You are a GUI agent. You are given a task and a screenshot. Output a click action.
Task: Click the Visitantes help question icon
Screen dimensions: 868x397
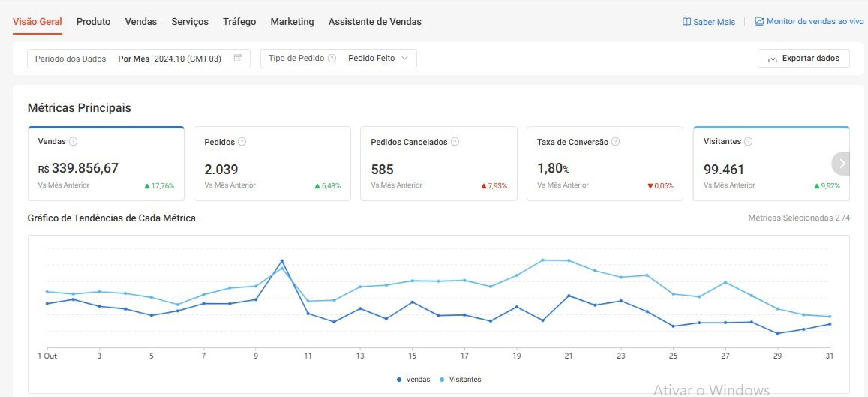pyautogui.click(x=748, y=142)
